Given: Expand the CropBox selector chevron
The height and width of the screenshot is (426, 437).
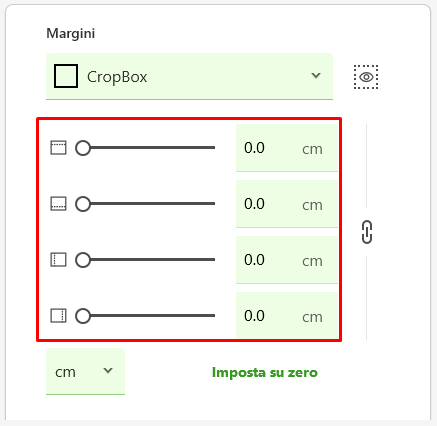Looking at the screenshot, I should [316, 76].
